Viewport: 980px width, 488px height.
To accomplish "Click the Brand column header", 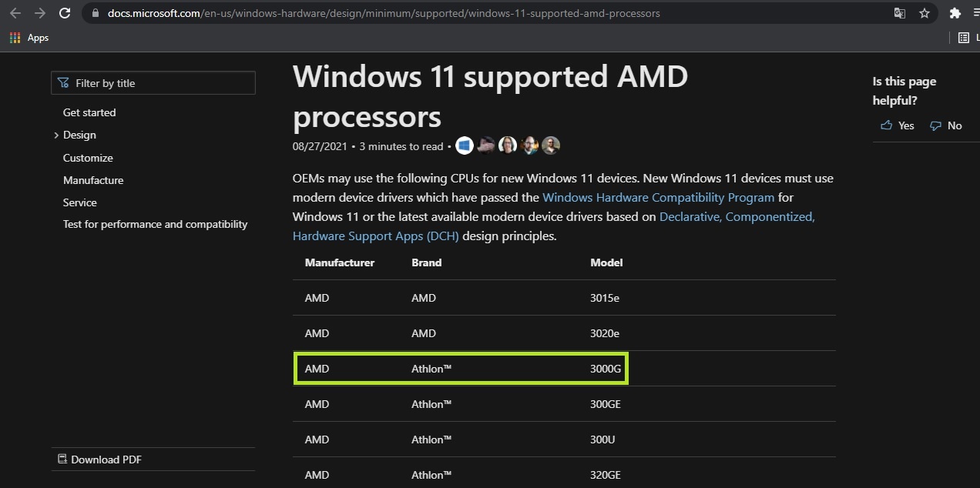I will pos(427,262).
